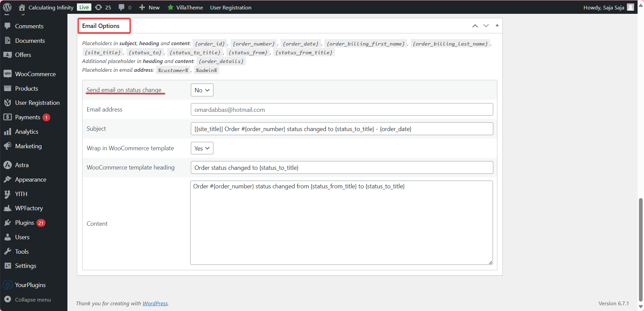
Task: Click the Marketing megaphone icon
Action: [x=7, y=146]
